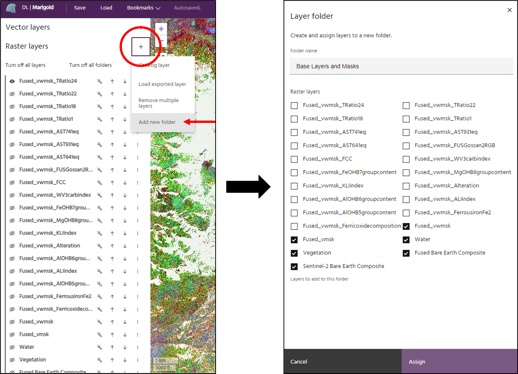Toggle visibility of Fused_vwmsk_FCC layer
The width and height of the screenshot is (518, 374).
point(12,182)
